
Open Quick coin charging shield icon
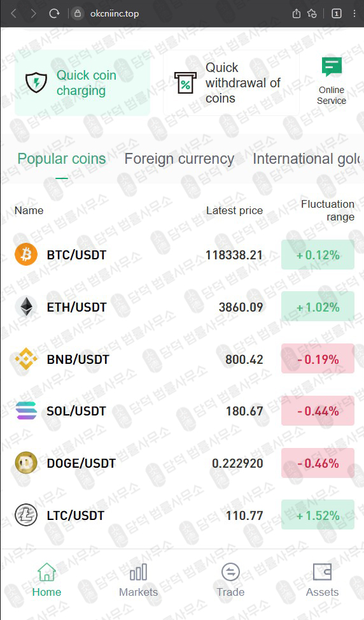pyautogui.click(x=36, y=83)
